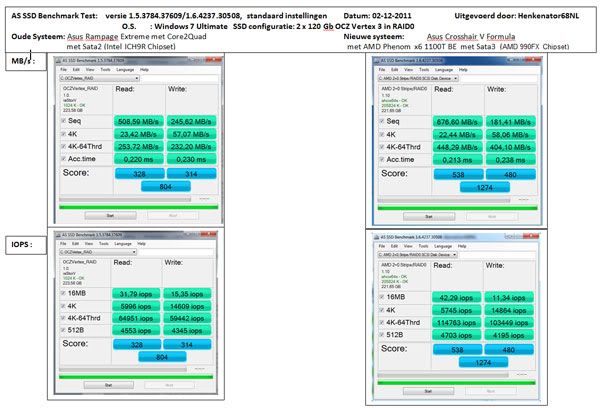Open Language menu in the 1.5 MB/s window

[x=125, y=70]
